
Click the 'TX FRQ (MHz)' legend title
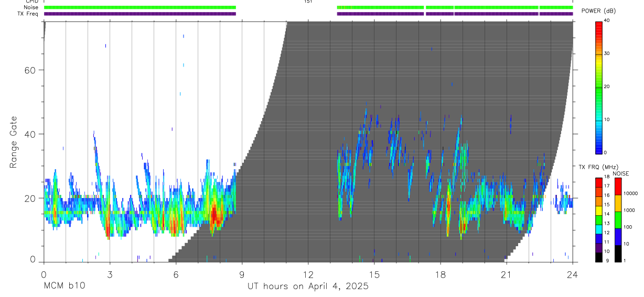pos(597,167)
